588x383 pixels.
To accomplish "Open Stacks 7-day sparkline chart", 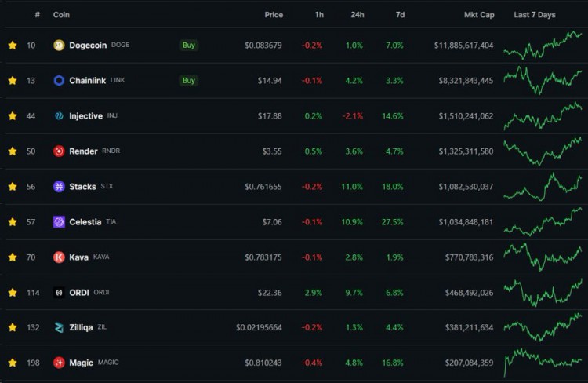I will point(543,187).
